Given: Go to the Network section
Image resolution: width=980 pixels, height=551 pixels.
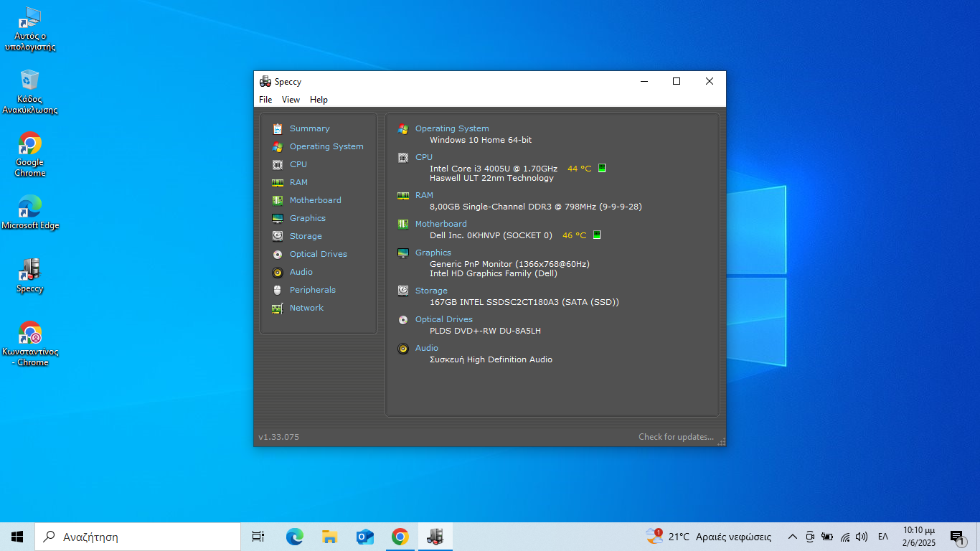Looking at the screenshot, I should point(306,308).
